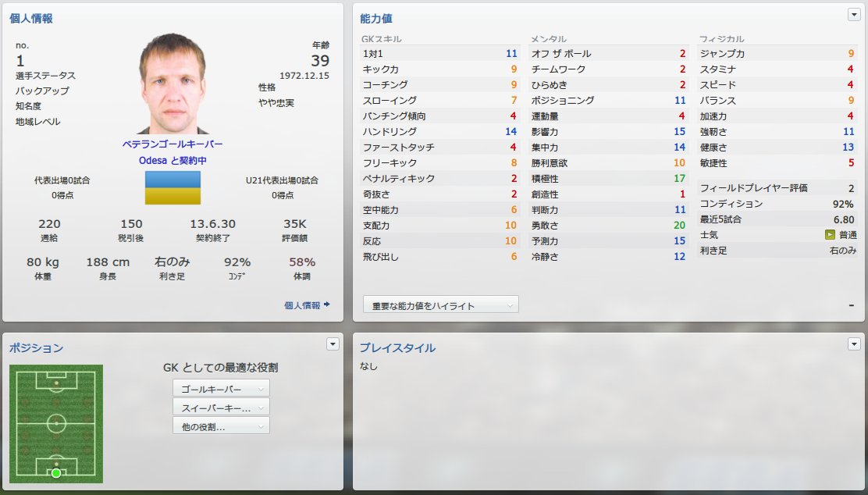This screenshot has width=868, height=495.
Task: Click the ベテランゴールキーパー description link
Action: tap(173, 144)
